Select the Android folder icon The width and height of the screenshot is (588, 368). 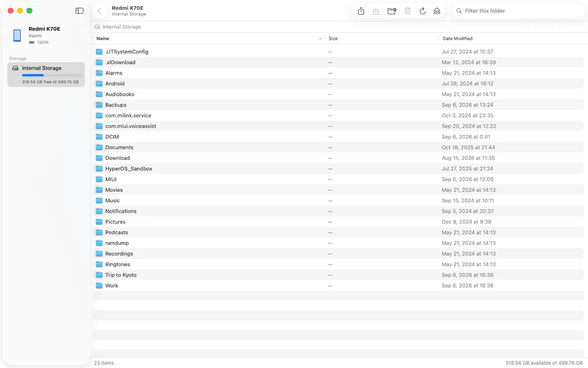pos(99,84)
